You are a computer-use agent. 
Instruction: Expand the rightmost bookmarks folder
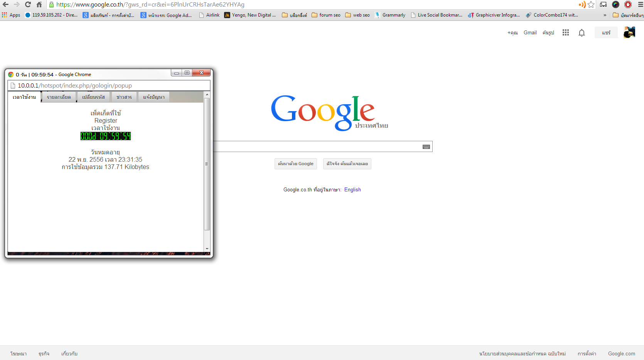point(628,15)
